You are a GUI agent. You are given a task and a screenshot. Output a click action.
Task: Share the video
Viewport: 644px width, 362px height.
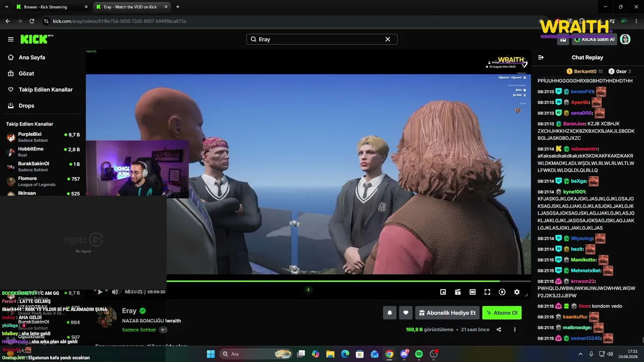(499, 330)
